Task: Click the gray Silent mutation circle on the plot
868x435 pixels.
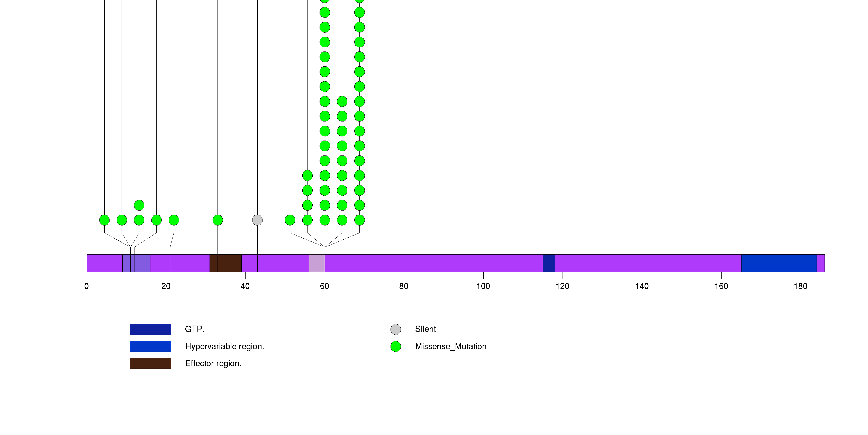Action: (x=257, y=220)
